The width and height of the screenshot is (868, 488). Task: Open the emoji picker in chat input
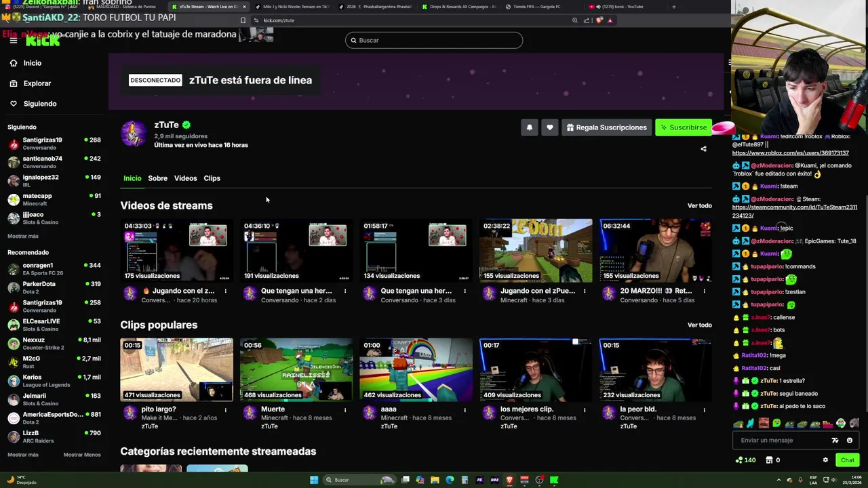click(x=850, y=441)
